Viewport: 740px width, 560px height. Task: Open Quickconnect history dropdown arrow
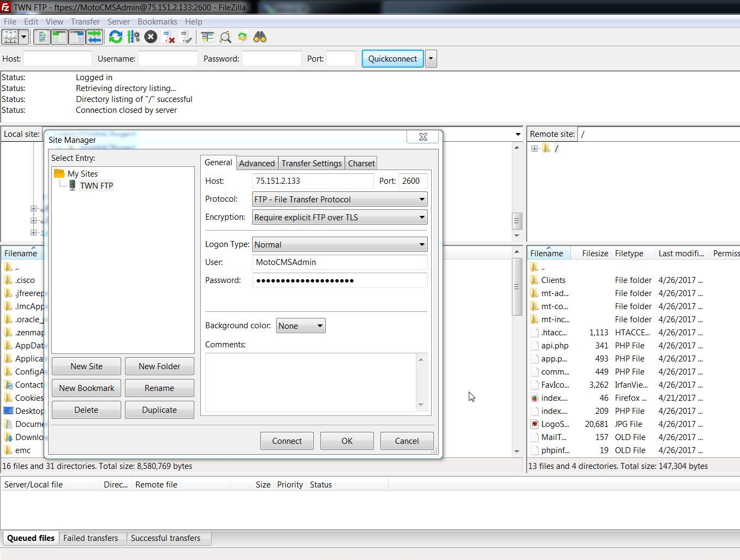point(431,59)
